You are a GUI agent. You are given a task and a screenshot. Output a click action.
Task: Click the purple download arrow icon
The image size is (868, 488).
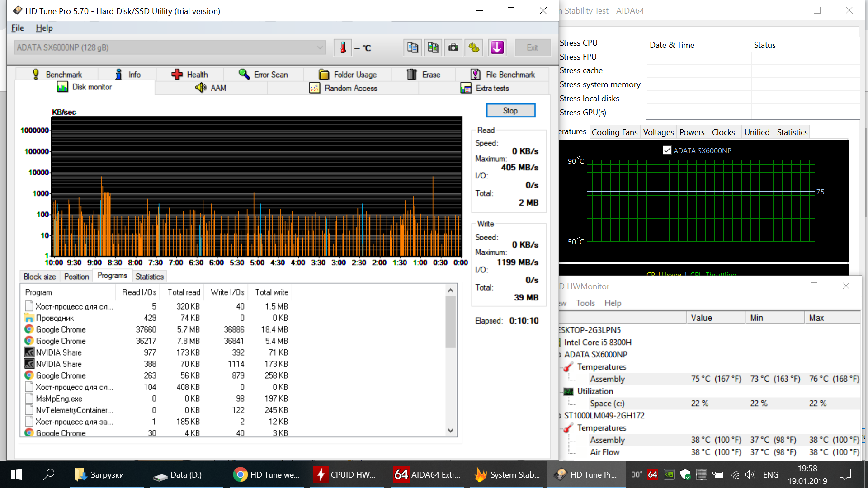click(x=497, y=47)
